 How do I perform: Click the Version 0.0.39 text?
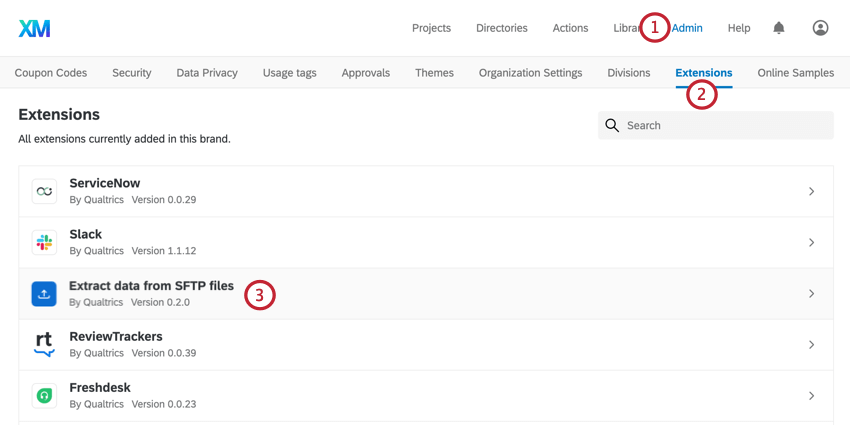coord(164,353)
